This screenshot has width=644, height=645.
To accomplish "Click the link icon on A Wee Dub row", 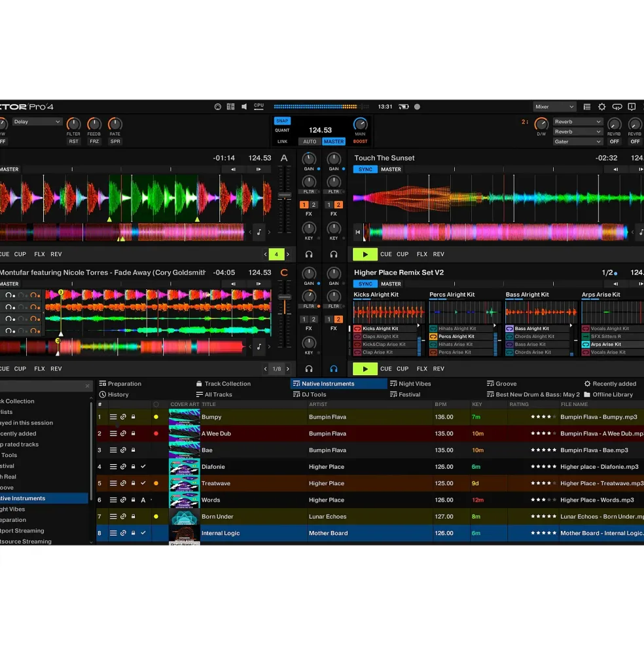I will pos(123,433).
